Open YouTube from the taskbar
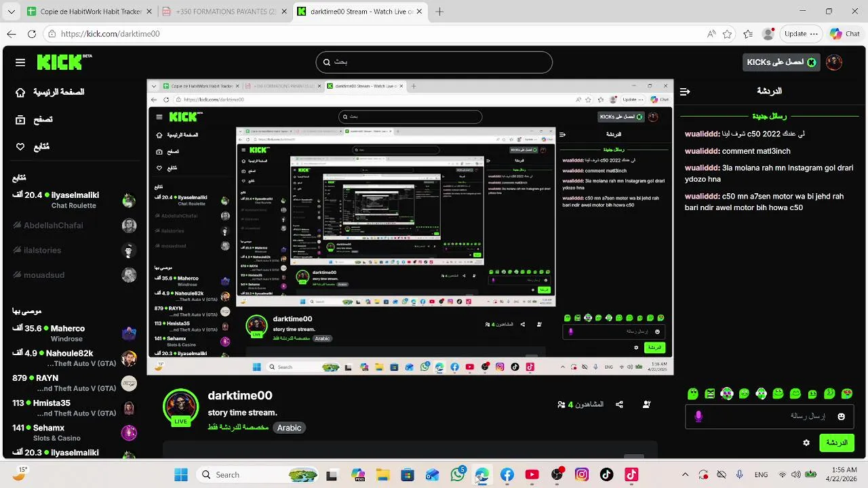 pos(532,475)
